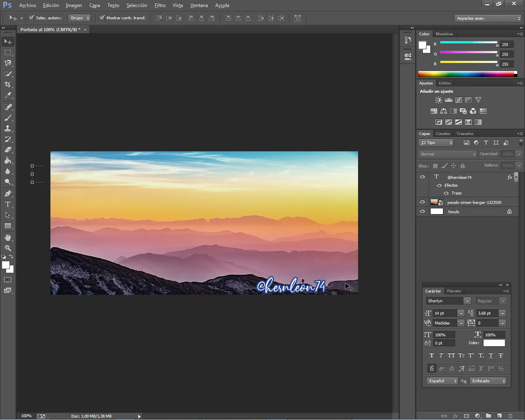
Task: Click the fx icon on @hernleon74 layer
Action: (510, 177)
